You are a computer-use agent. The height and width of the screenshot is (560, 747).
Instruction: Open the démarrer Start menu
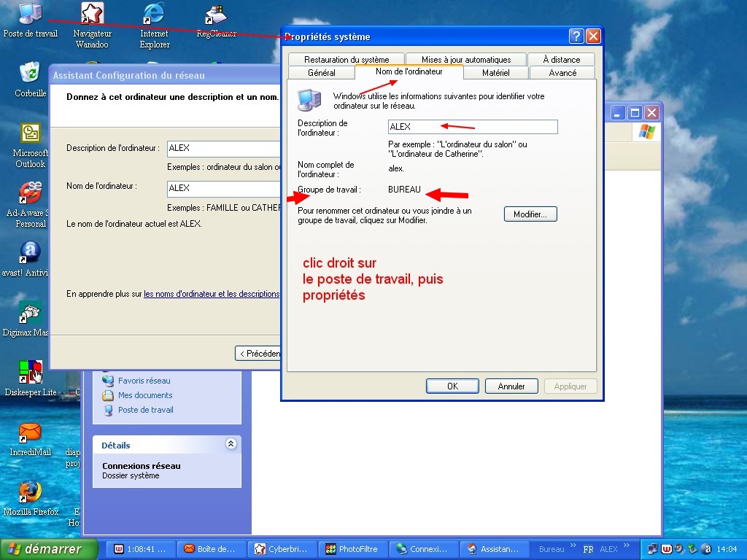(50, 549)
